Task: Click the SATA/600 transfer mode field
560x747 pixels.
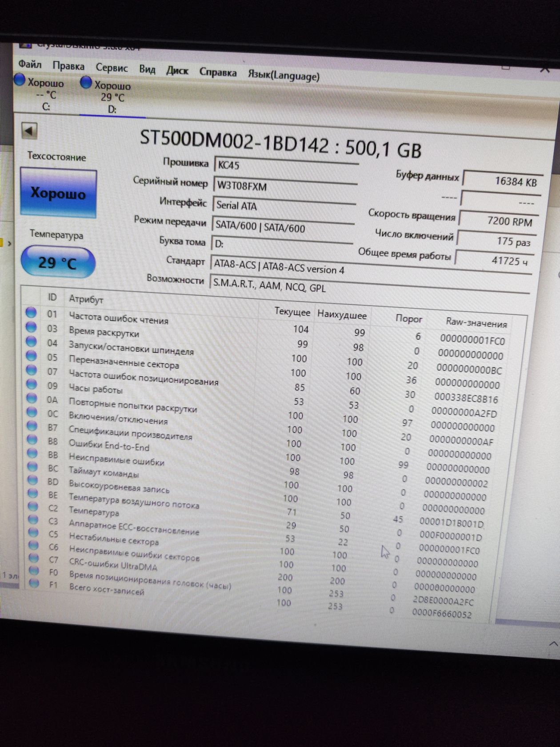Action: pyautogui.click(x=284, y=227)
